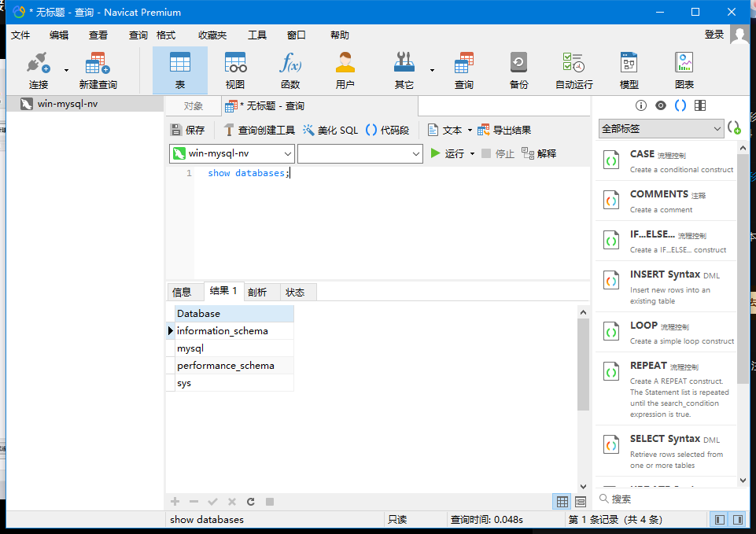Image resolution: width=756 pixels, height=534 pixels.
Task: Toggle the left pane visibility button
Action: pos(719,520)
